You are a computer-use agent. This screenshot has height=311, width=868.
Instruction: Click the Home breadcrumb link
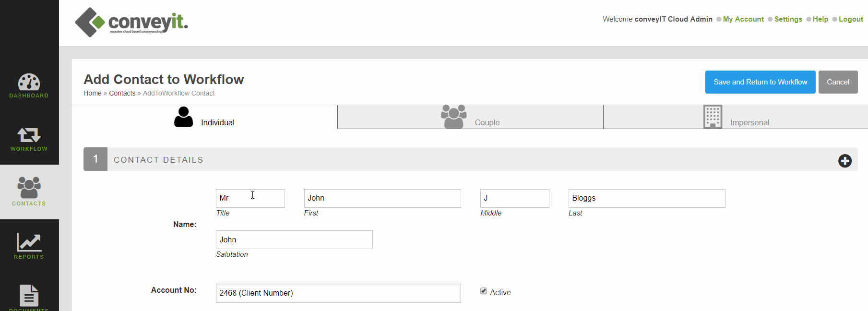(93, 93)
